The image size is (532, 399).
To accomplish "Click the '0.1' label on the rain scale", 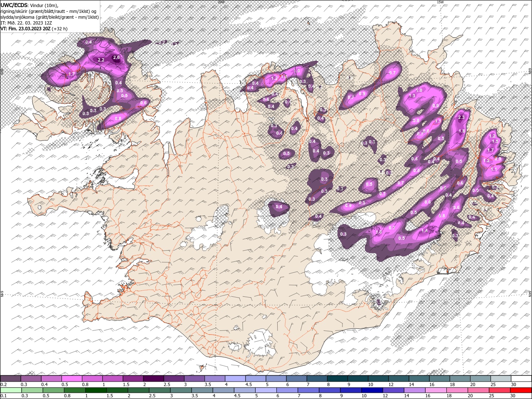I will pyautogui.click(x=3, y=396).
